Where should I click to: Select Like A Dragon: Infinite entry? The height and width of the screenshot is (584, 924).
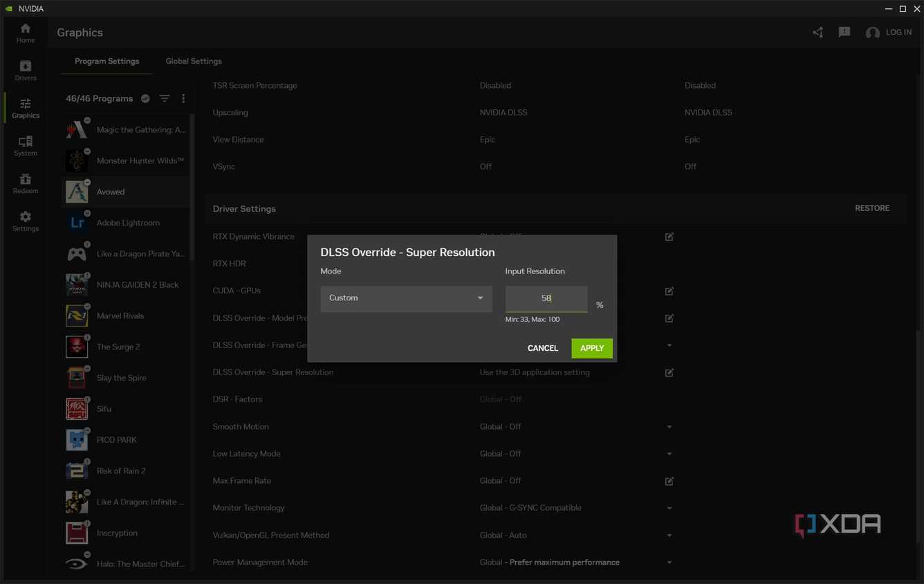125,502
